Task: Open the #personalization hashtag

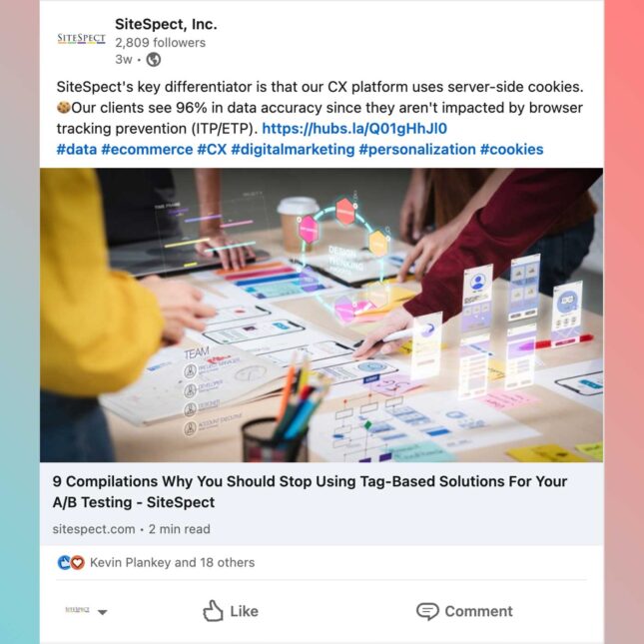Action: (x=417, y=150)
